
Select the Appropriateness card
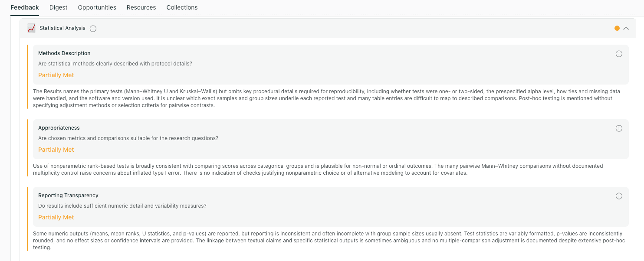[59, 127]
